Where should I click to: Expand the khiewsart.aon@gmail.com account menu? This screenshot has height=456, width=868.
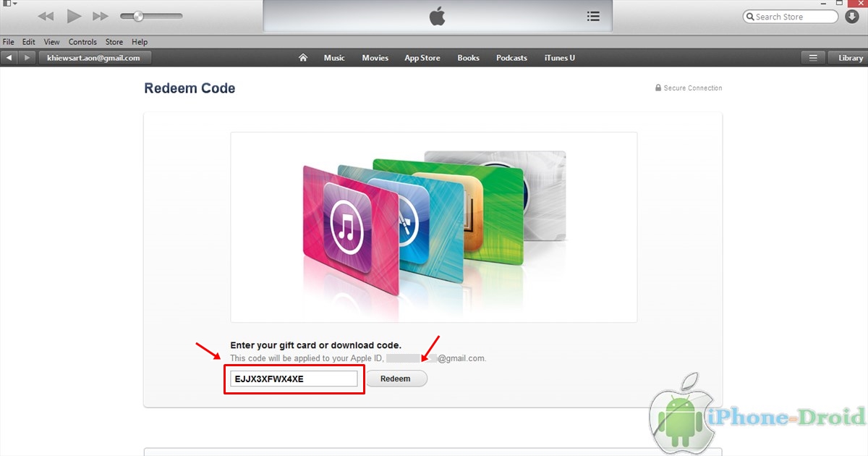click(94, 58)
